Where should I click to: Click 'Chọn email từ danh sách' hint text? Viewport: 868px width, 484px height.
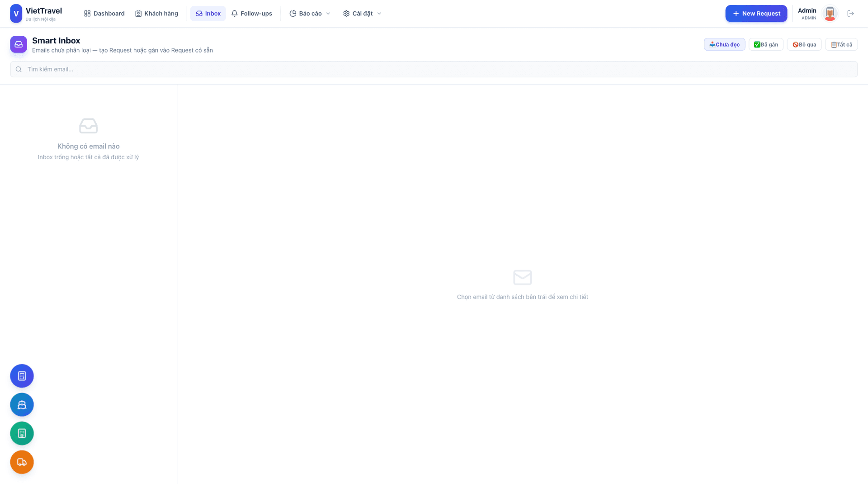point(523,297)
